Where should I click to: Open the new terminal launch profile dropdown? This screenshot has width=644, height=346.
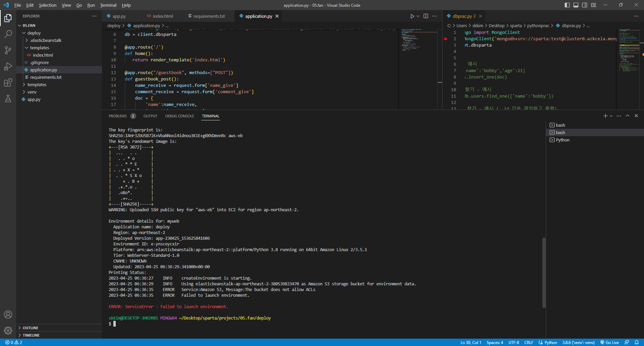coord(611,116)
